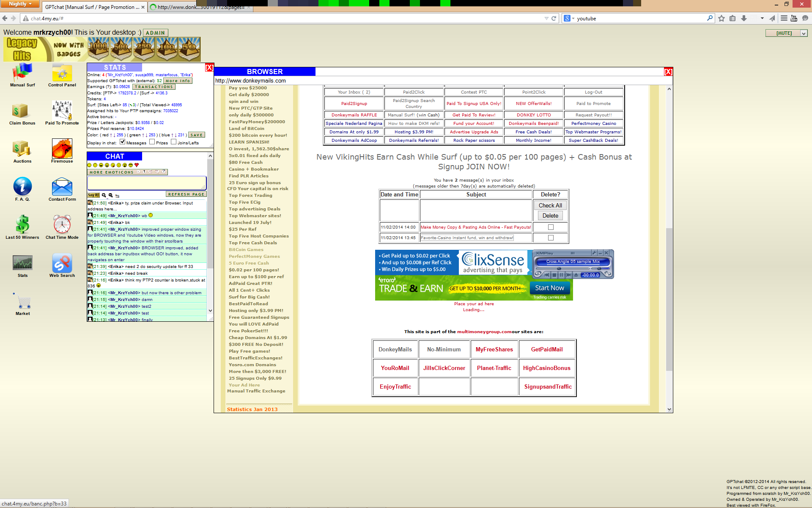Toggle the Messages display checkbox
The image size is (812, 508).
(x=122, y=142)
